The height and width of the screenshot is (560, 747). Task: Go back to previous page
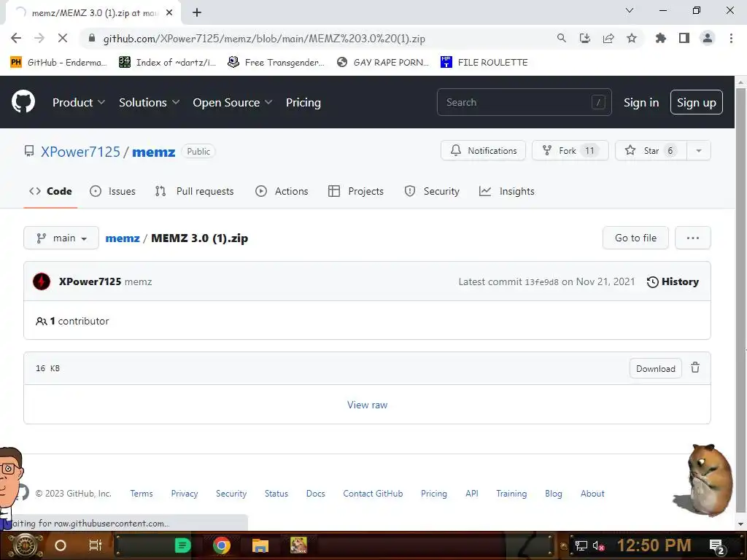(16, 38)
